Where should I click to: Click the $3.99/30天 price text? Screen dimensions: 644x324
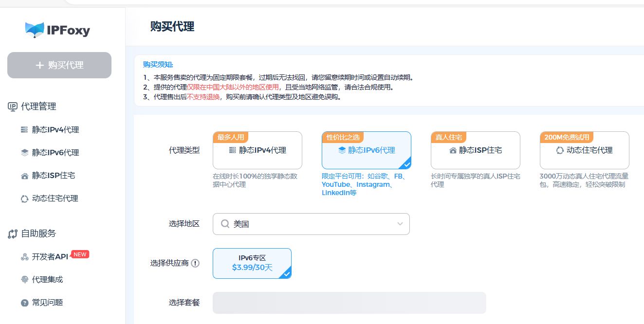(252, 268)
